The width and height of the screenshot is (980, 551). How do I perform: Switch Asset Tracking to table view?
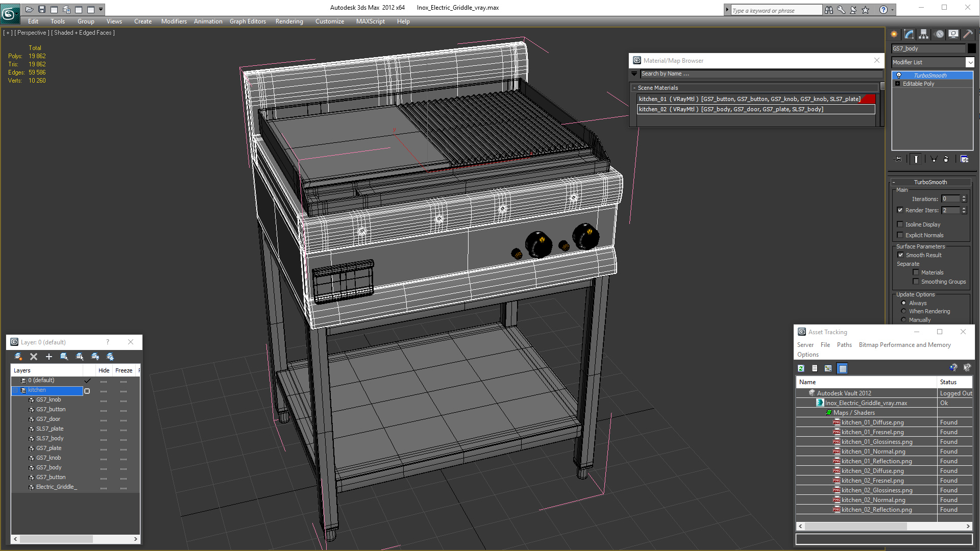pyautogui.click(x=843, y=368)
